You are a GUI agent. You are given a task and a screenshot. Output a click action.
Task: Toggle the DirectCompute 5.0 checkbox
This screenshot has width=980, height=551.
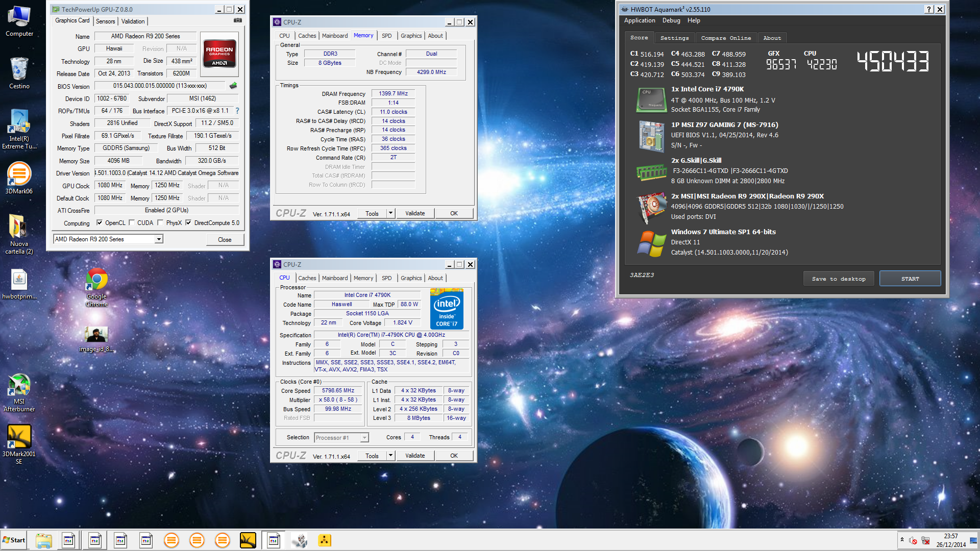coord(188,222)
